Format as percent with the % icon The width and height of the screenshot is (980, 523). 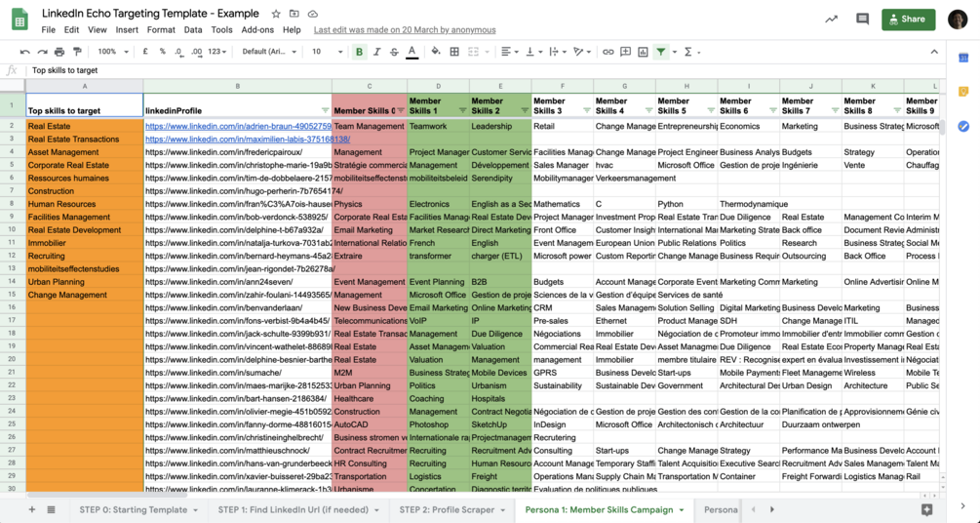[x=163, y=52]
